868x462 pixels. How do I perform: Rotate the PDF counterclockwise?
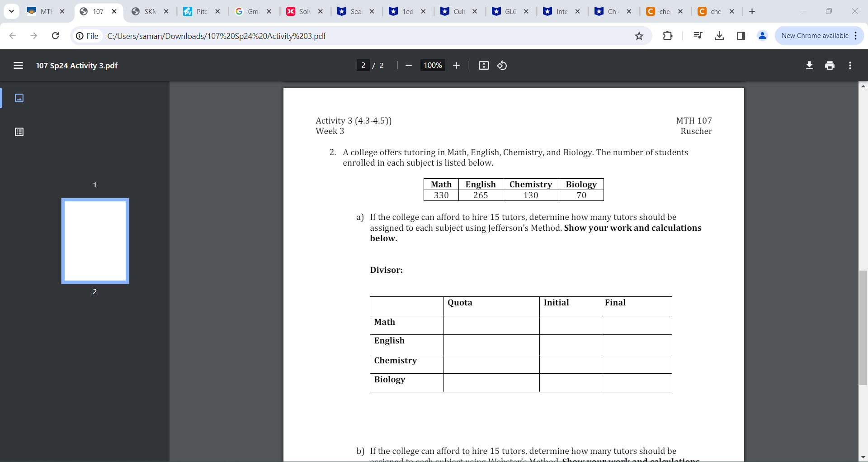502,65
